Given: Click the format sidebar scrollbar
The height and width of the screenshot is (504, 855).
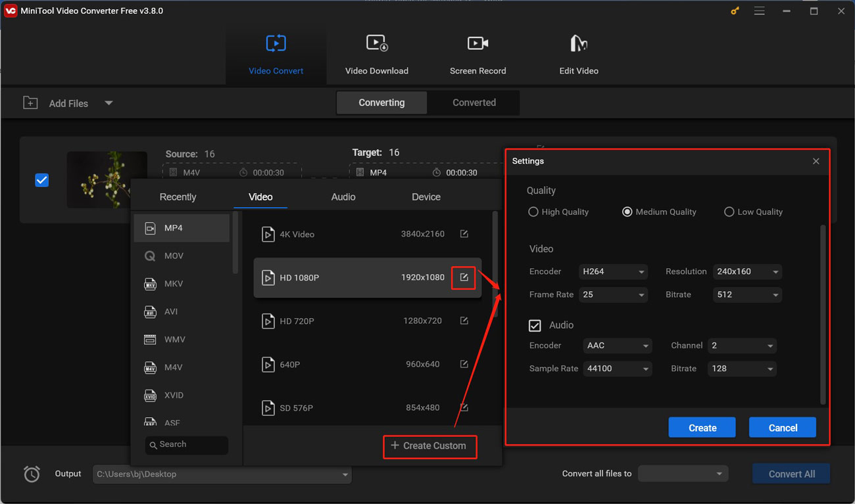Looking at the screenshot, I should click(235, 242).
